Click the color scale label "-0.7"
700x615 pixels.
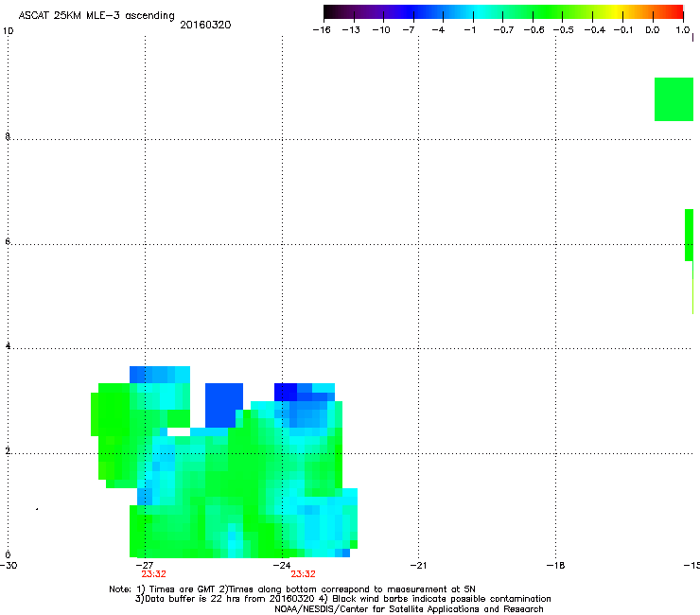click(x=503, y=30)
